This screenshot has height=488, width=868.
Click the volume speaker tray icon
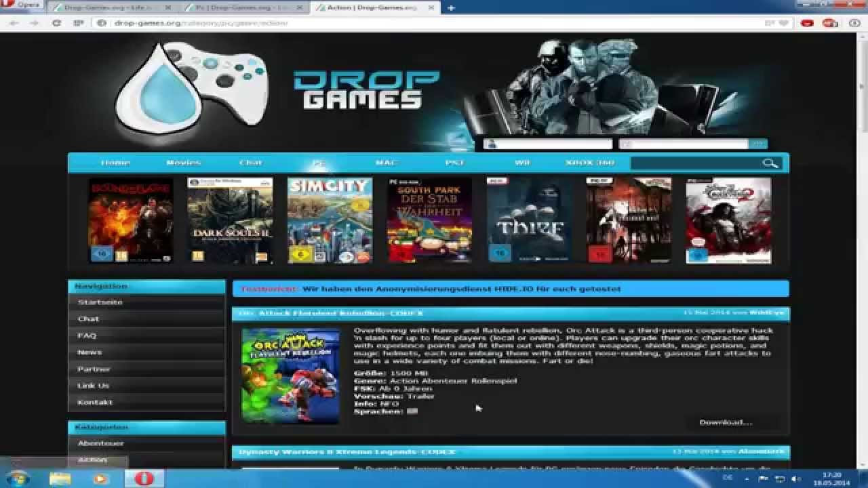pos(795,479)
